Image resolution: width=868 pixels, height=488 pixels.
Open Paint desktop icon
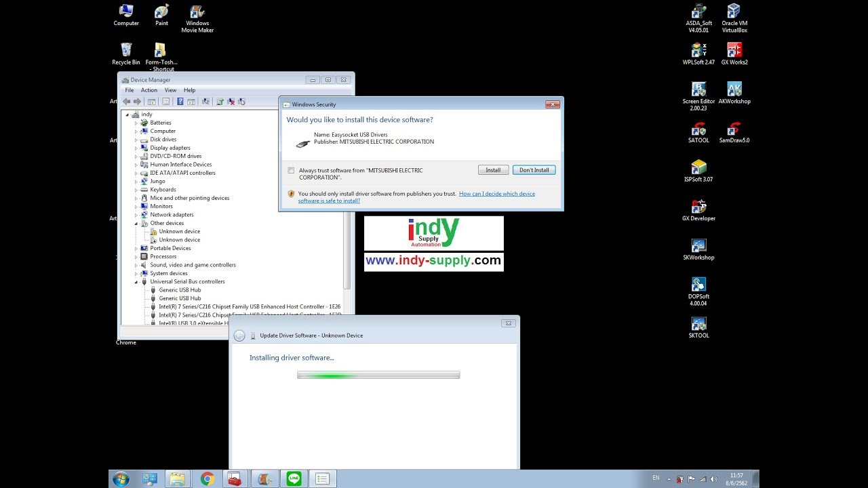(161, 15)
